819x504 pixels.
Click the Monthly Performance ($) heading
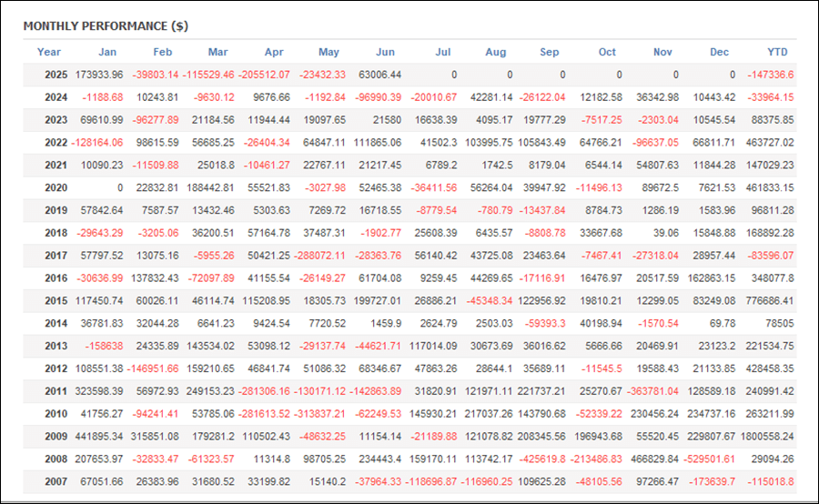pos(106,26)
